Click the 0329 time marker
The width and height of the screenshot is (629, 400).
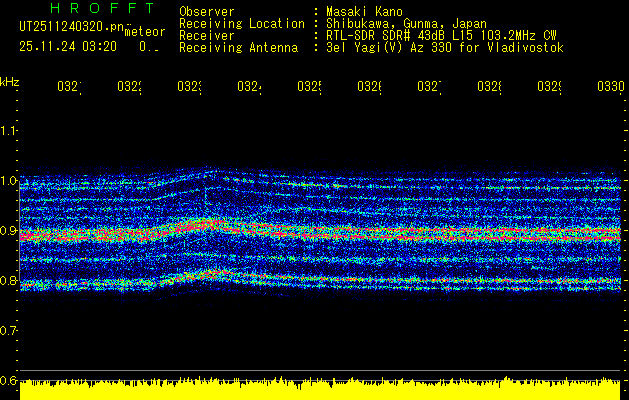[550, 87]
